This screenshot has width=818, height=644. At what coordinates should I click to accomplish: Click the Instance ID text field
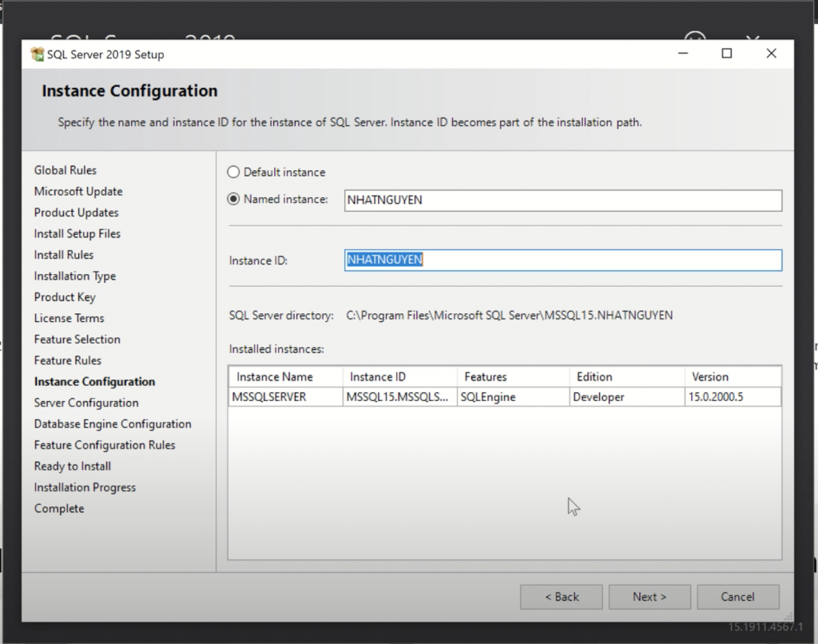563,260
